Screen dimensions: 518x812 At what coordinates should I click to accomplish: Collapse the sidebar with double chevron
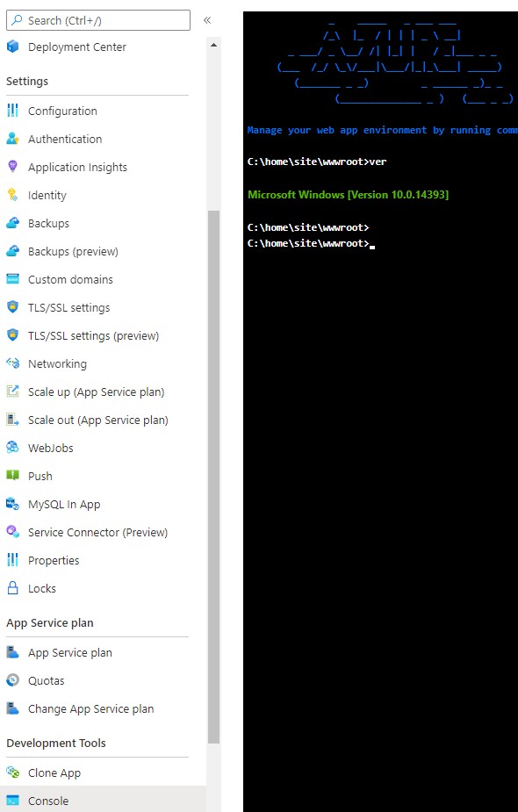click(207, 20)
